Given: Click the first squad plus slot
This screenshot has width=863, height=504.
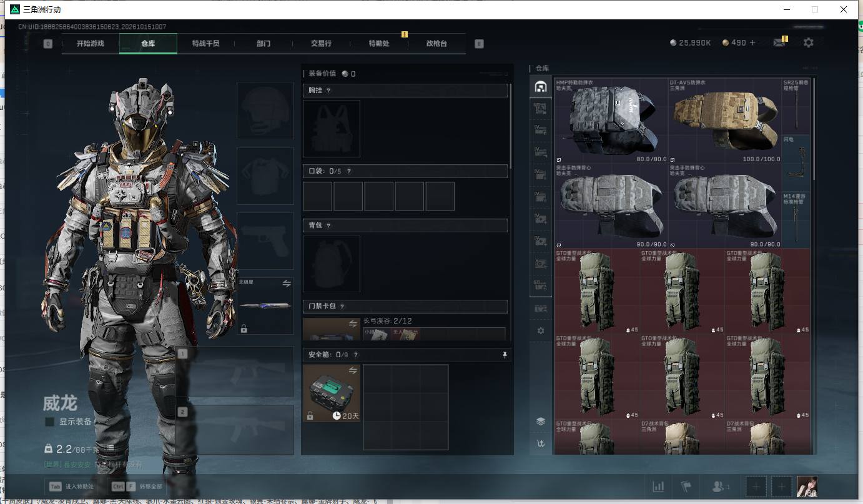Looking at the screenshot, I should [756, 487].
